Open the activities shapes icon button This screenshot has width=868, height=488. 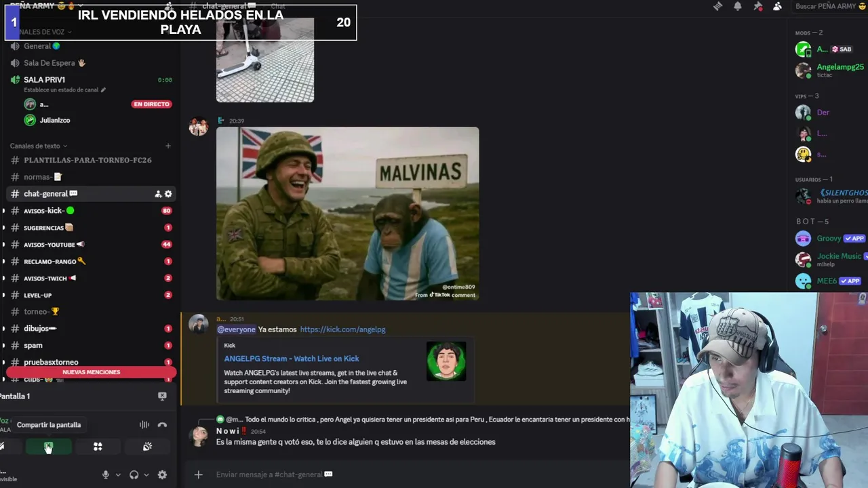pos(98,446)
